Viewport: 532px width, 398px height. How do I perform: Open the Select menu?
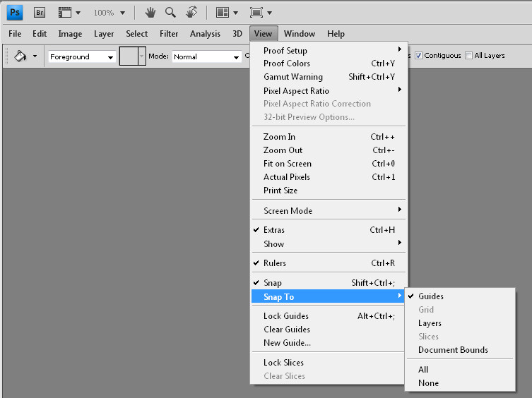tap(137, 34)
